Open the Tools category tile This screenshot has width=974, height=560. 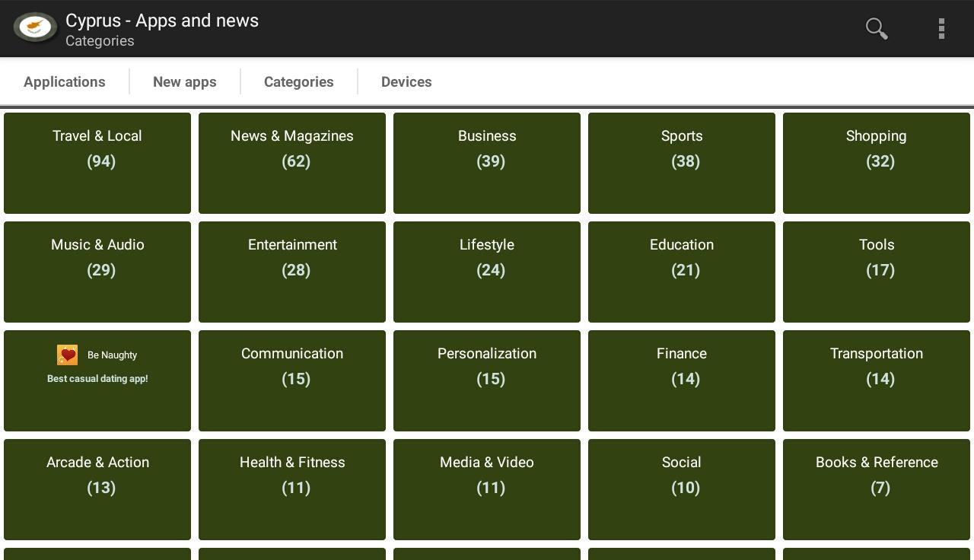tap(877, 272)
